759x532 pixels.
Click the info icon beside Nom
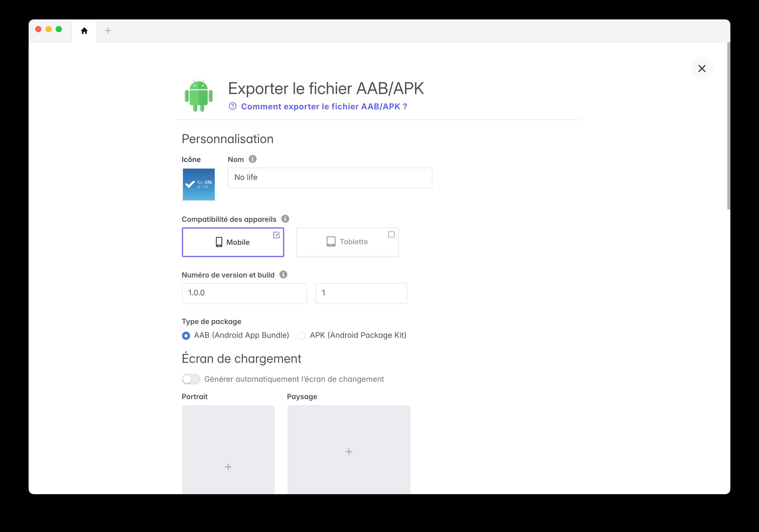click(253, 159)
